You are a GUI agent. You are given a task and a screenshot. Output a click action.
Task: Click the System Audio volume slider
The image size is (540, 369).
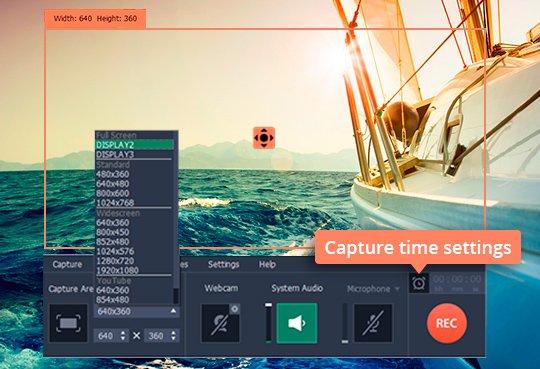pos(268,323)
